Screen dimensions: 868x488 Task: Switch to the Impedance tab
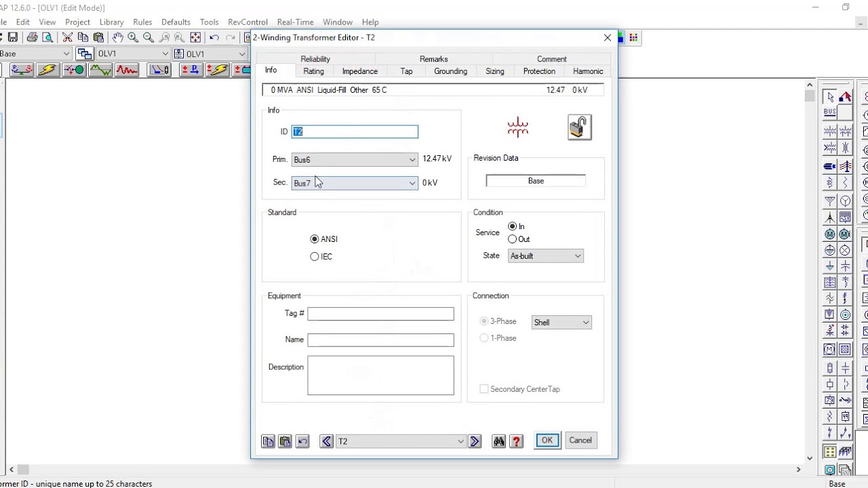[x=359, y=71]
